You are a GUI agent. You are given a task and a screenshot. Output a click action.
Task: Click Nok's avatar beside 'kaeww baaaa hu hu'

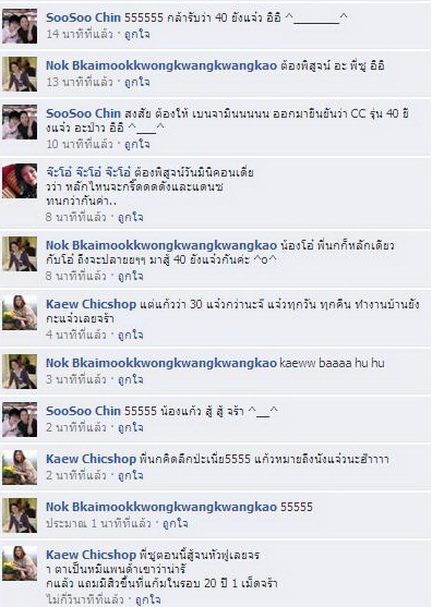(20, 371)
